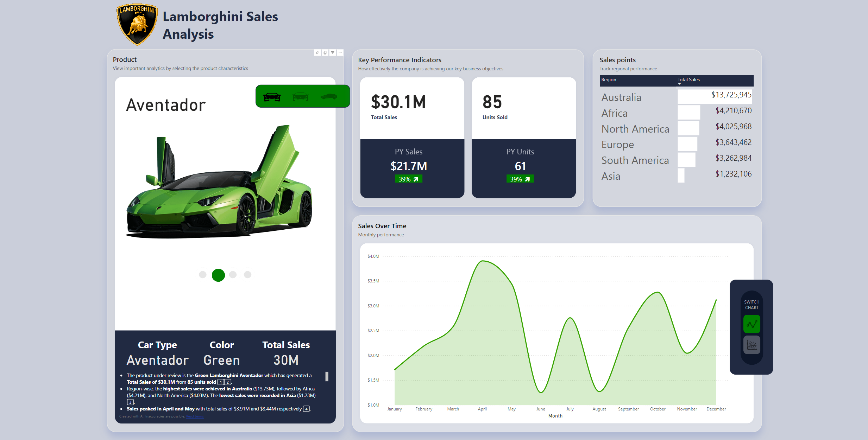Open filters icon on Product visual header
Viewport: 868px width, 440px height.
tap(333, 53)
